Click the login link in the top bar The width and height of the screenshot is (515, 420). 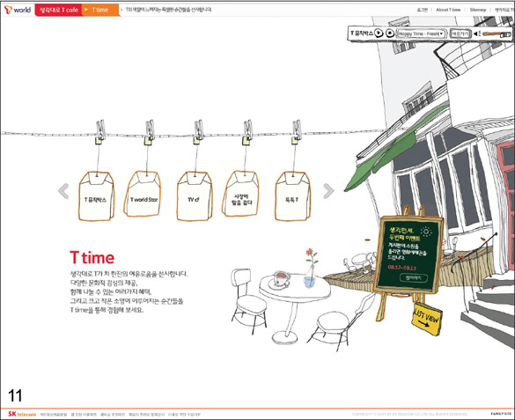[422, 10]
